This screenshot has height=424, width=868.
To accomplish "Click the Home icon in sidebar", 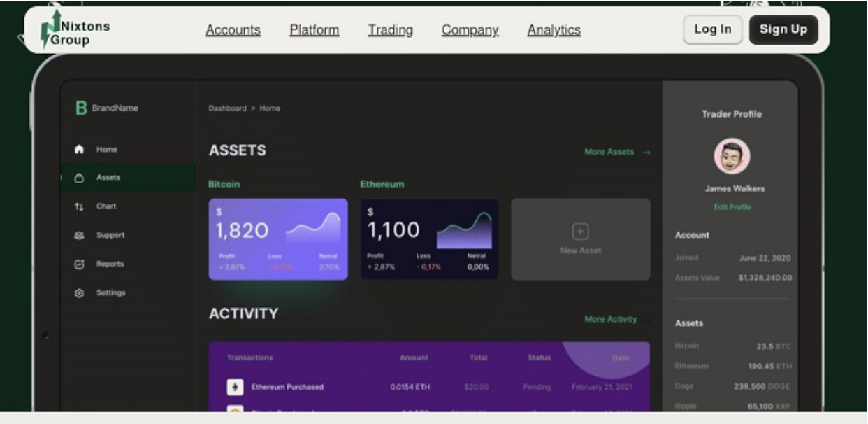I will pyautogui.click(x=80, y=150).
